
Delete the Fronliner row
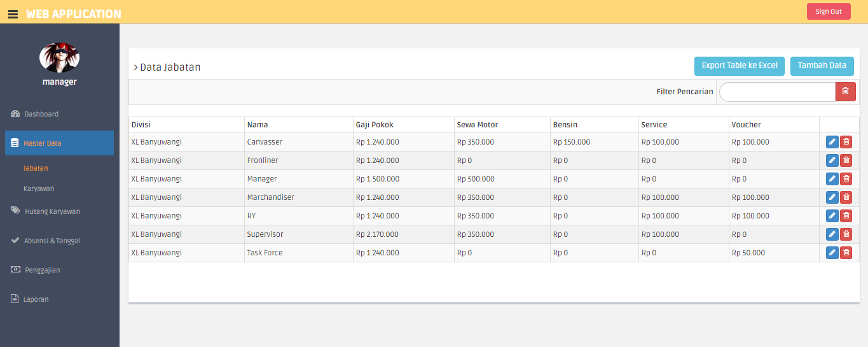[x=846, y=160]
